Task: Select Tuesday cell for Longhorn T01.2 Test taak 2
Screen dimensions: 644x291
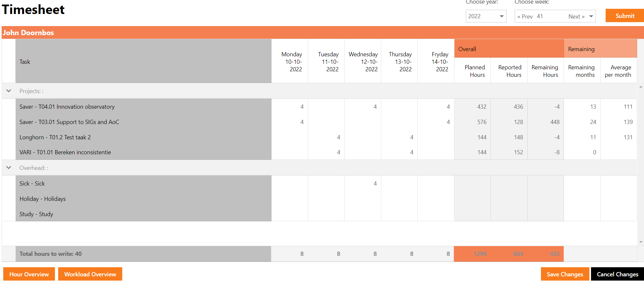Action: click(x=326, y=137)
